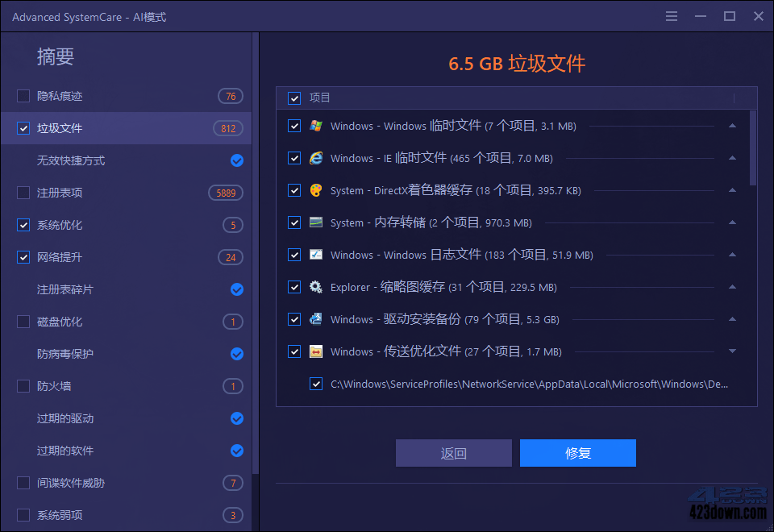Click the Windows 日志文件 icon
The image size is (774, 532).
[316, 255]
